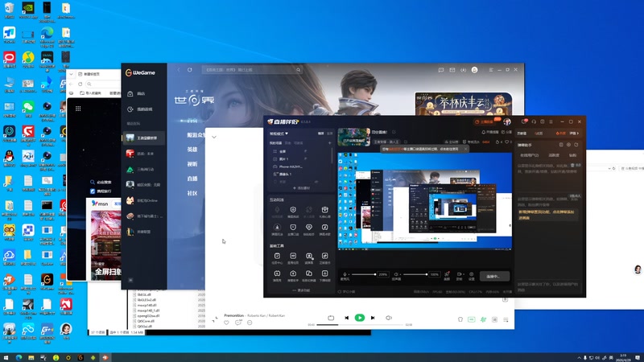
Task: Click the 200% microphone volume value box
Action: coord(383,274)
